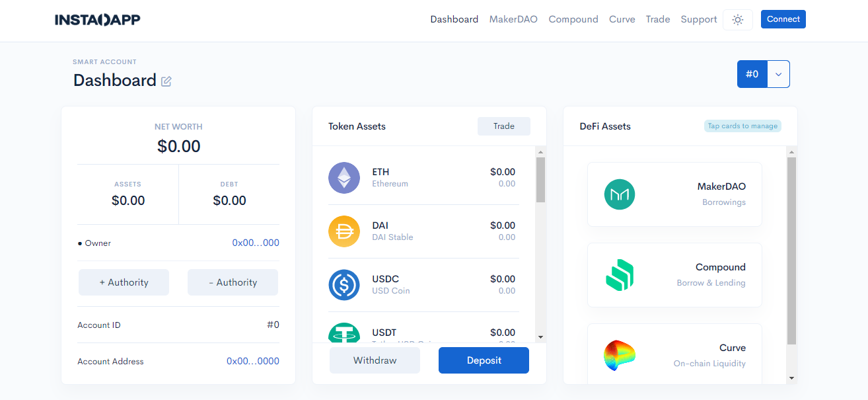Expand the account selector chevron next to #0
The height and width of the screenshot is (400, 868).
pos(778,74)
